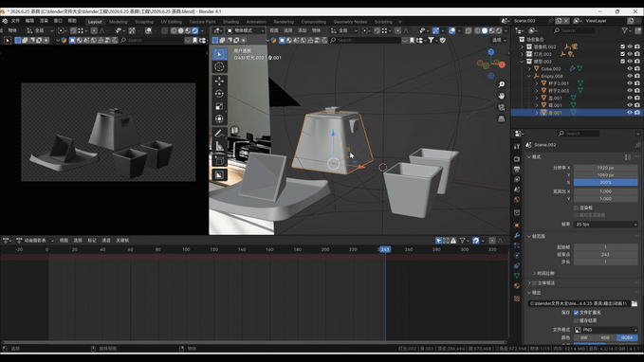Expand Cube.002 in outliner
This screenshot has width=644, height=362.
click(529, 69)
